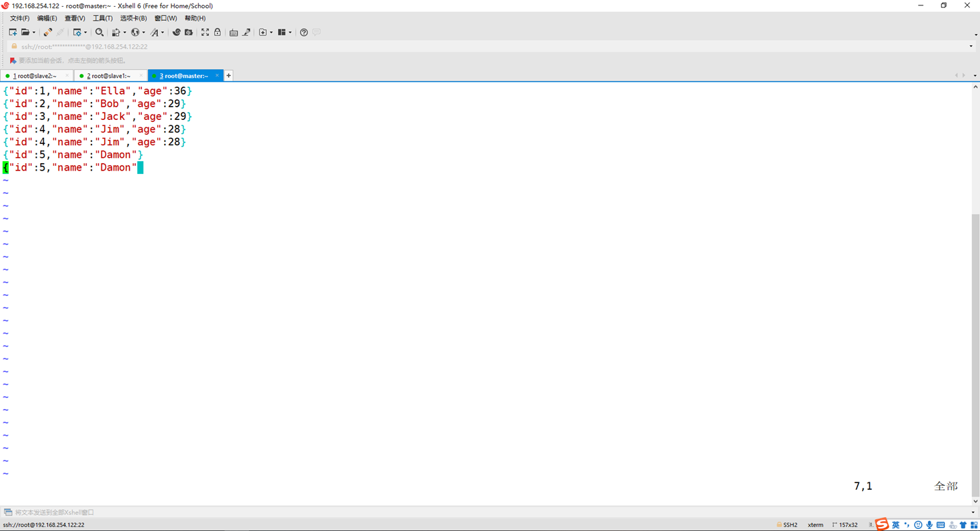Image resolution: width=980 pixels, height=531 pixels.
Task: Expand the address bar history dropdown
Action: coord(971,47)
